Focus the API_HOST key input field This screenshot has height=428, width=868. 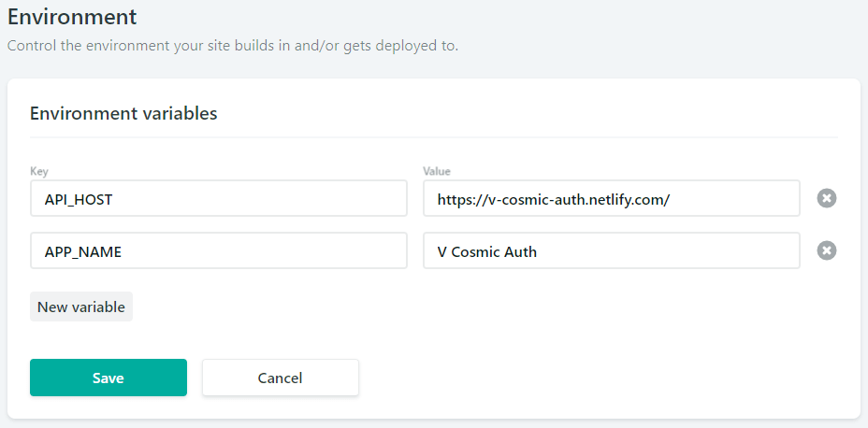219,198
